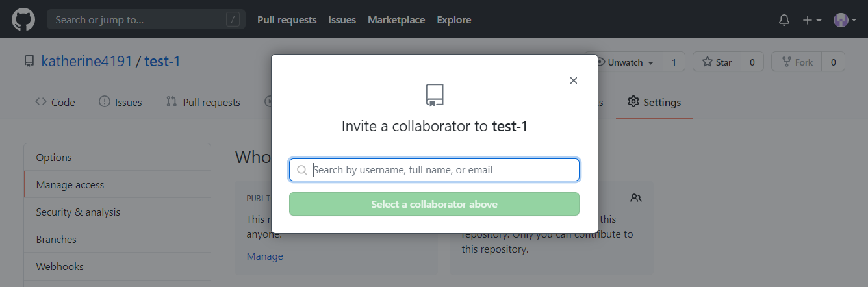The image size is (868, 287).
Task: Click the people icon on access card
Action: click(x=636, y=198)
